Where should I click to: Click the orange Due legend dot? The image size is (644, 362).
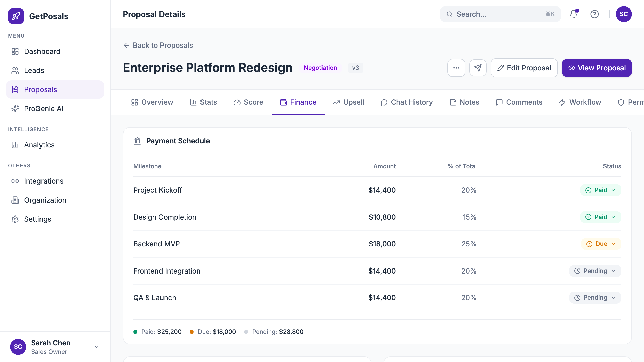coord(192,332)
